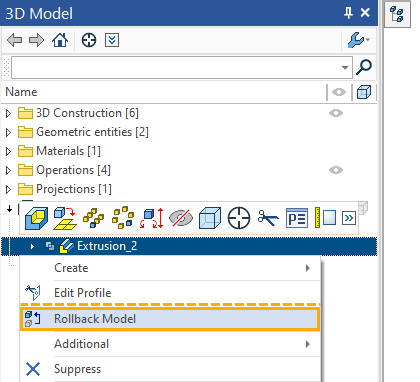This screenshot has height=382, width=420.
Task: Click the yellow ruler measure icon
Action: point(325,218)
